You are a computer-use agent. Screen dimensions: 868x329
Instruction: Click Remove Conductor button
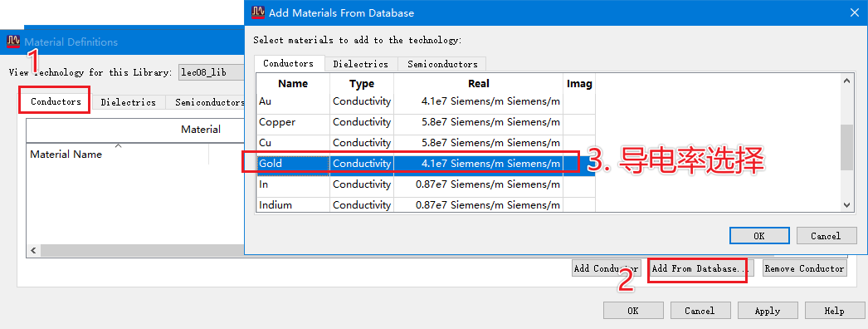click(x=804, y=268)
